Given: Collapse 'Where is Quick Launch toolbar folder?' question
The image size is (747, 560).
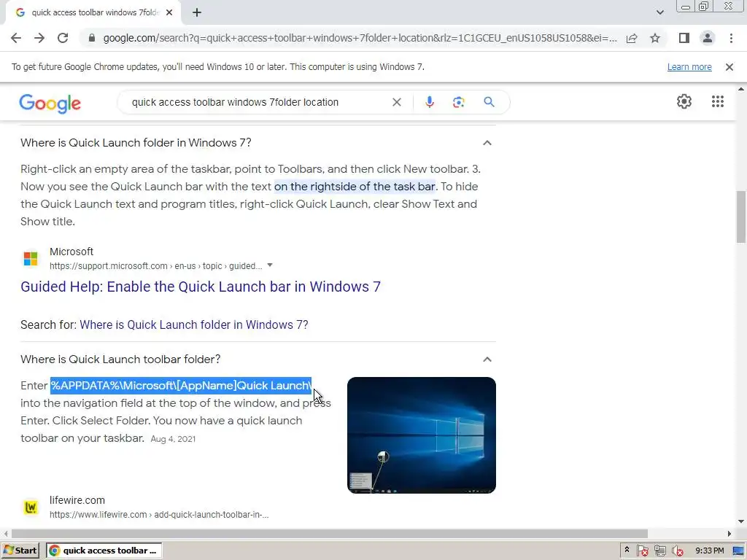Looking at the screenshot, I should click(487, 359).
